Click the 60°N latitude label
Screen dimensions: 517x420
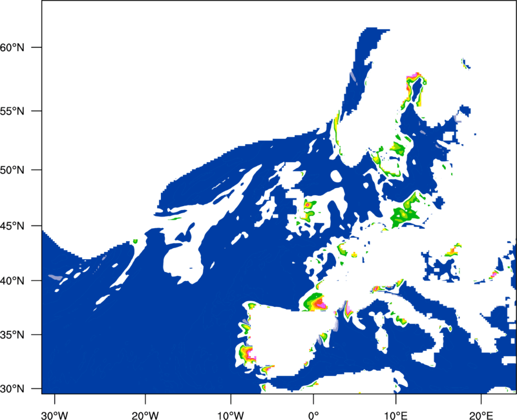coord(12,47)
